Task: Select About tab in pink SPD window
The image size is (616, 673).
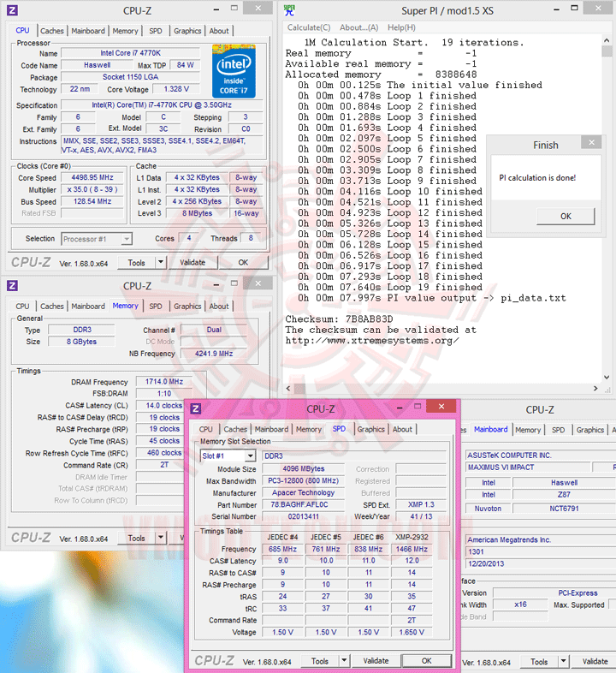Action: pyautogui.click(x=402, y=429)
